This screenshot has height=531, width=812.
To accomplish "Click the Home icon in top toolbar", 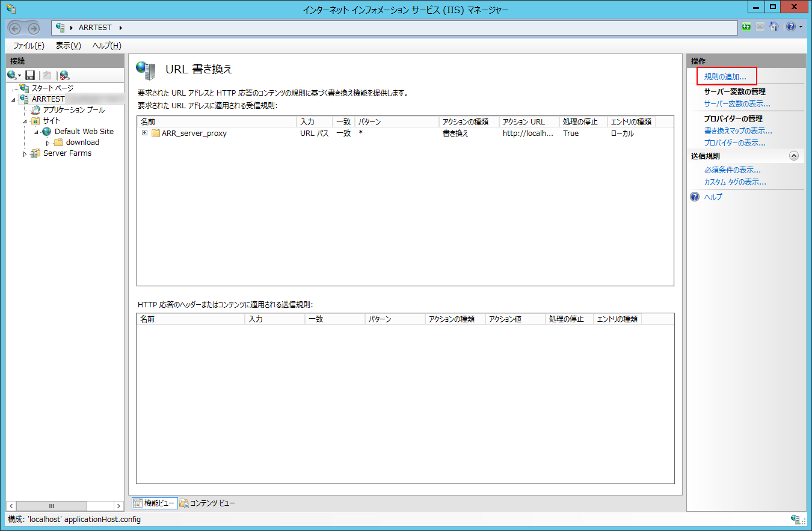I will click(x=774, y=27).
